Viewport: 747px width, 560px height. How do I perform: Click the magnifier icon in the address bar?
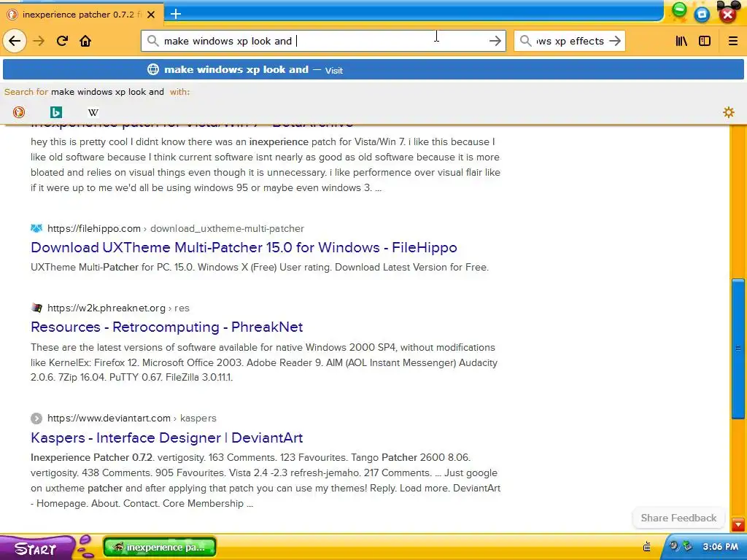coord(153,41)
